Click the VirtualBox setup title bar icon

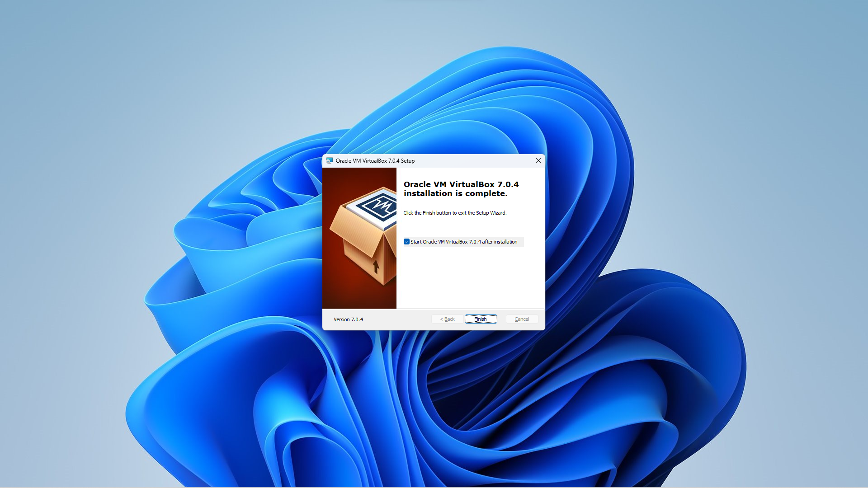coord(329,160)
